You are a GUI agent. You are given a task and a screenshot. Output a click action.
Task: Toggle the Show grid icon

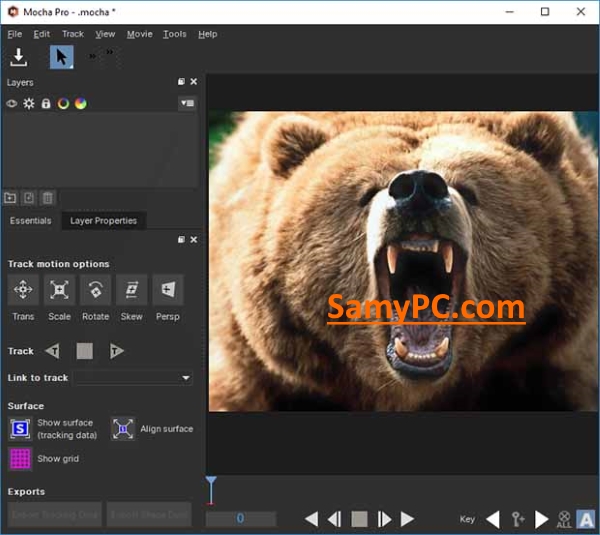(20, 458)
